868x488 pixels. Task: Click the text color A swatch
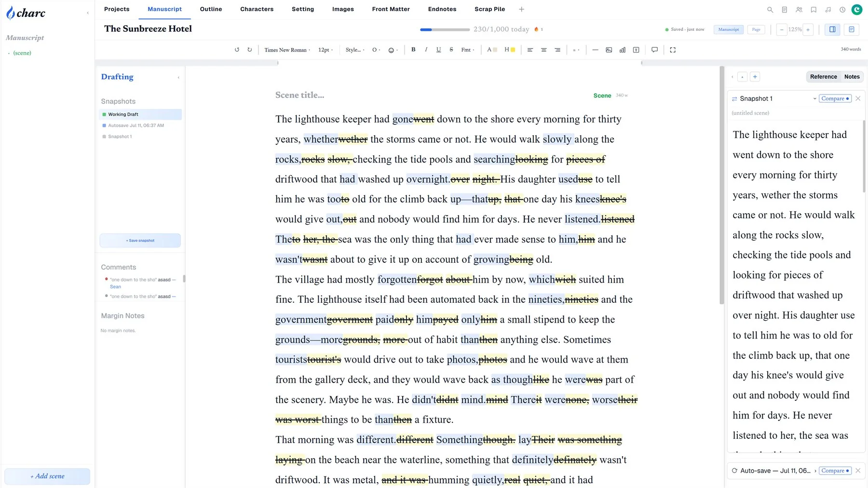pyautogui.click(x=492, y=50)
